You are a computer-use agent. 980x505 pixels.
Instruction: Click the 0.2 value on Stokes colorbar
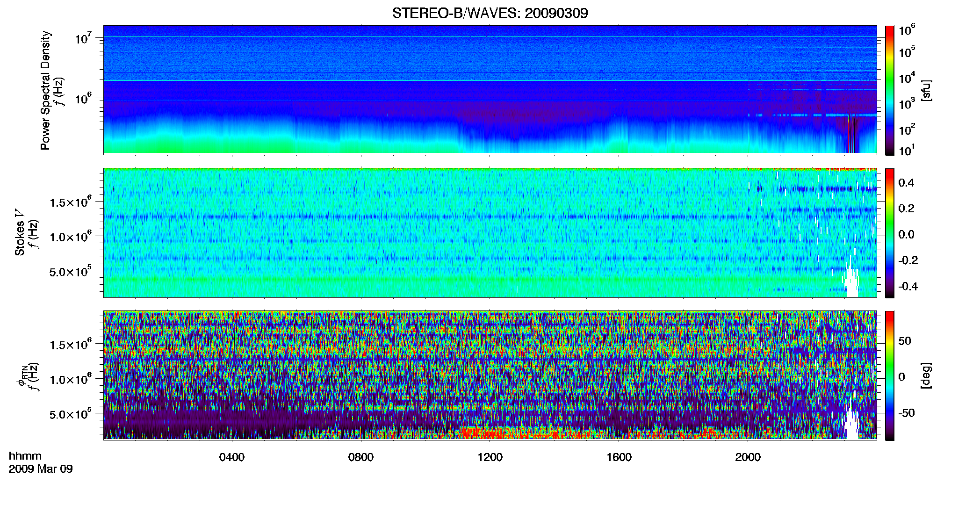click(x=906, y=209)
